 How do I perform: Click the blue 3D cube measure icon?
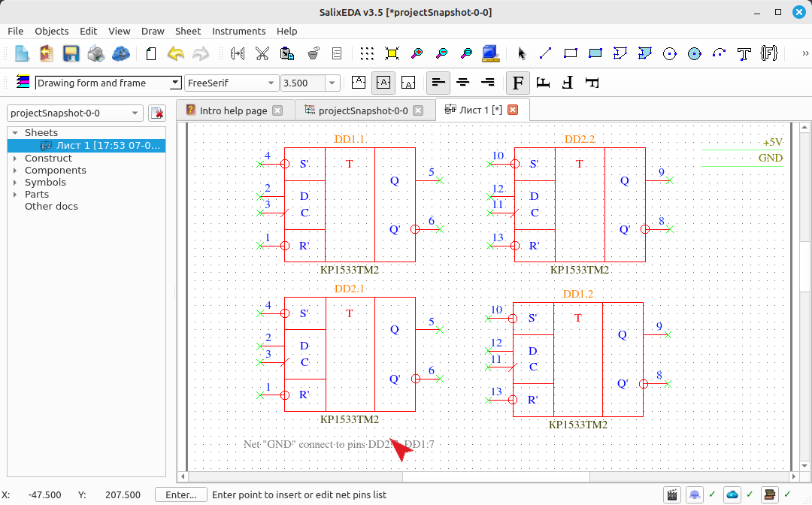490,53
